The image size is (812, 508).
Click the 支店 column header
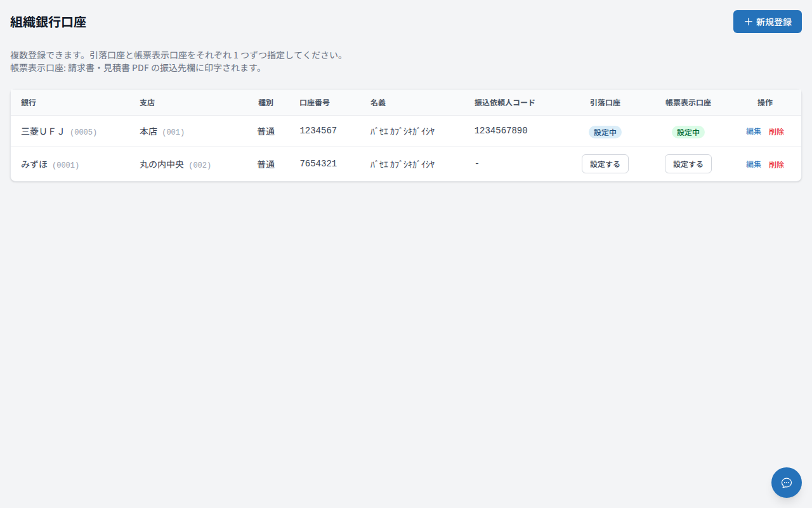[x=147, y=102]
